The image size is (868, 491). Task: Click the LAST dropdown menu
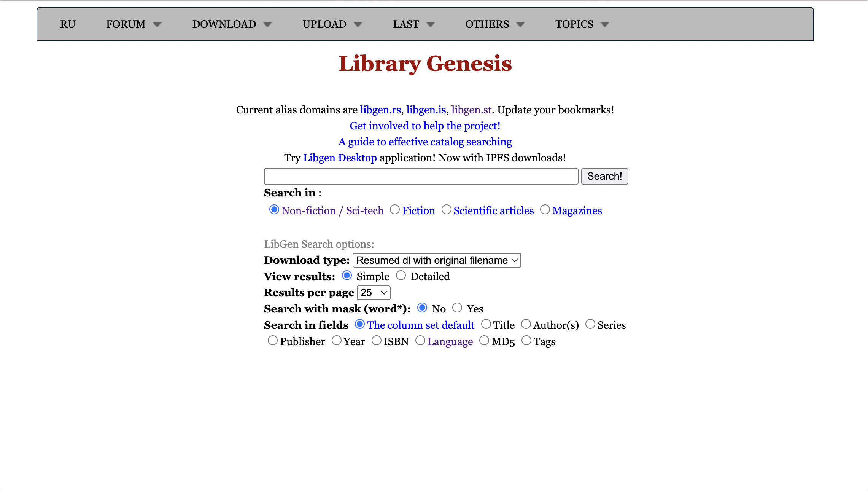pos(414,24)
